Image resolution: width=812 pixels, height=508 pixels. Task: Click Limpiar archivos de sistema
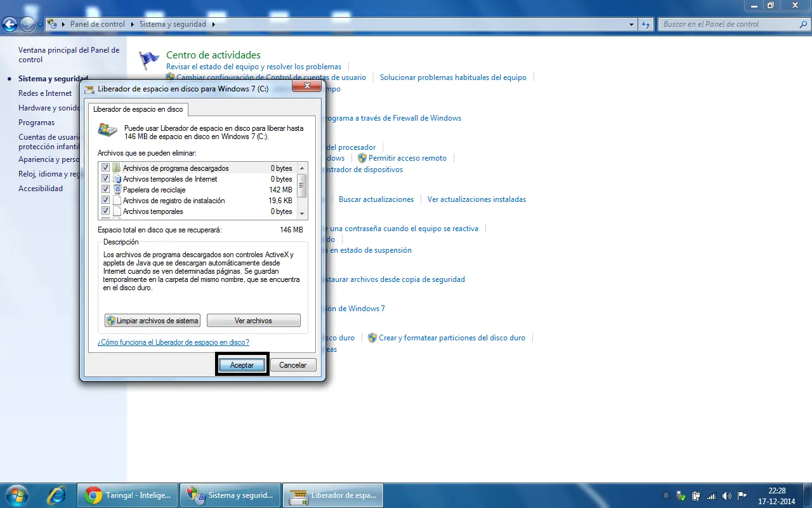152,321
